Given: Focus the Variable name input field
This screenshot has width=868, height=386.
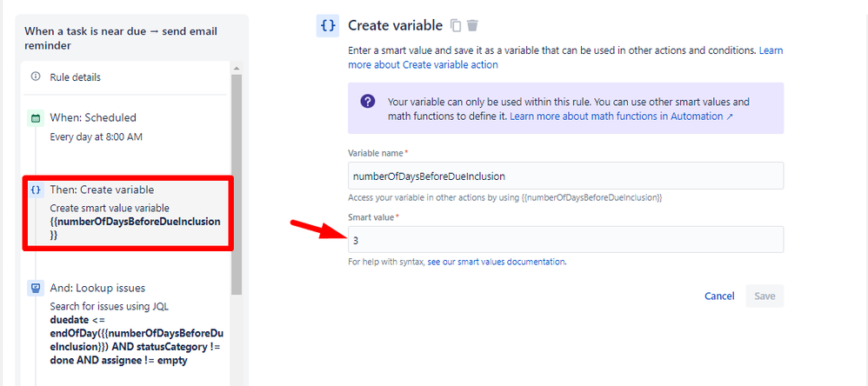Looking at the screenshot, I should click(x=565, y=176).
